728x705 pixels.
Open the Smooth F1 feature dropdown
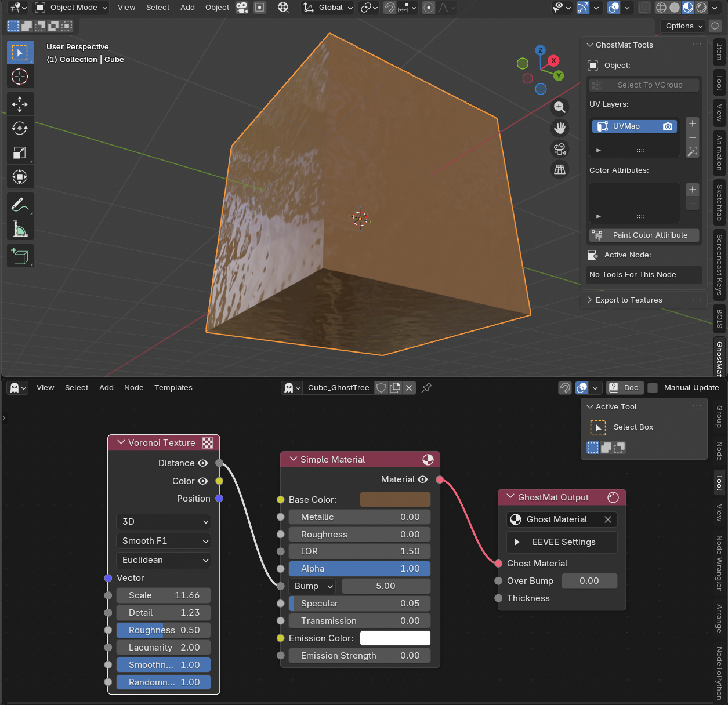(164, 541)
